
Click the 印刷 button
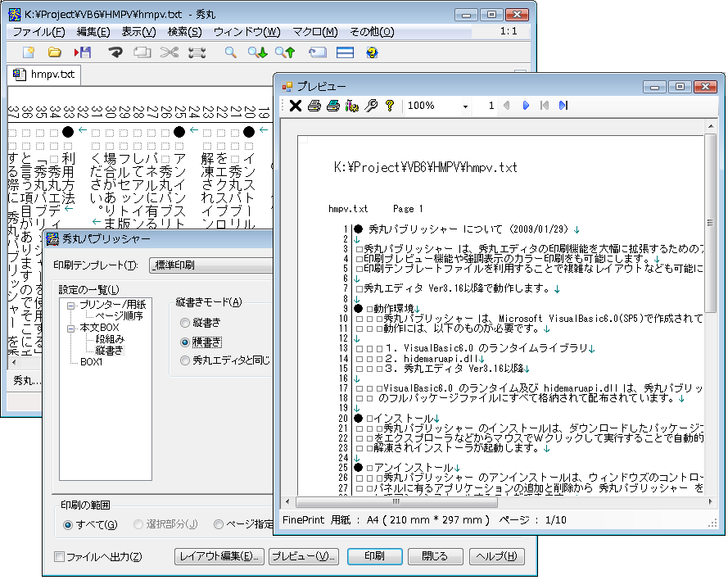(x=374, y=556)
